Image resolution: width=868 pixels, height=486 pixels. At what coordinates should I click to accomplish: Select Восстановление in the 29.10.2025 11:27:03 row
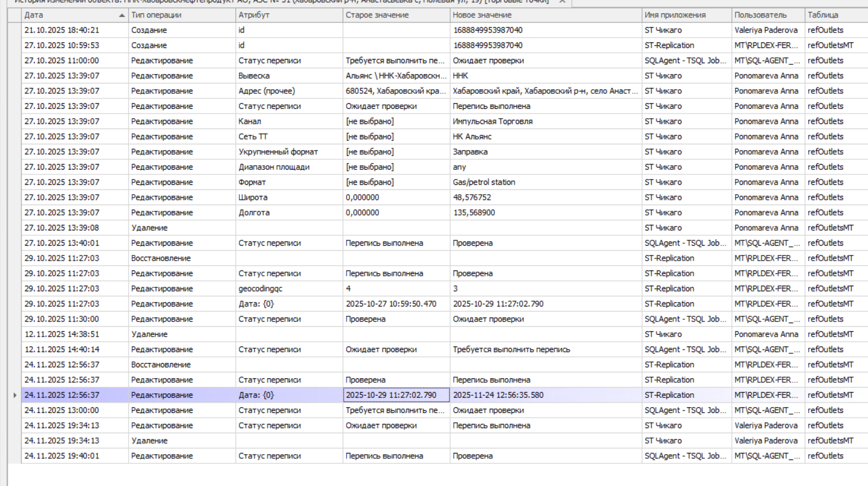[x=182, y=258]
